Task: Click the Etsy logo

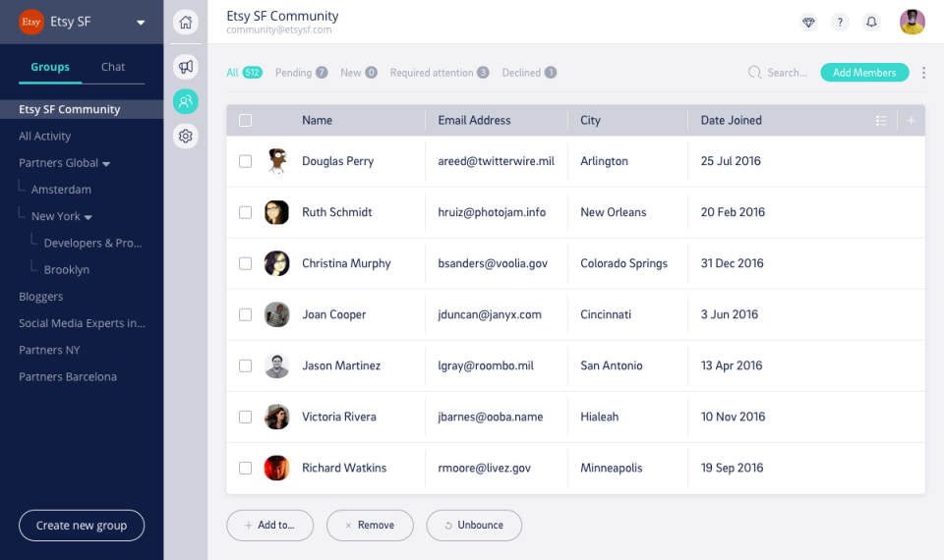Action: pyautogui.click(x=31, y=23)
